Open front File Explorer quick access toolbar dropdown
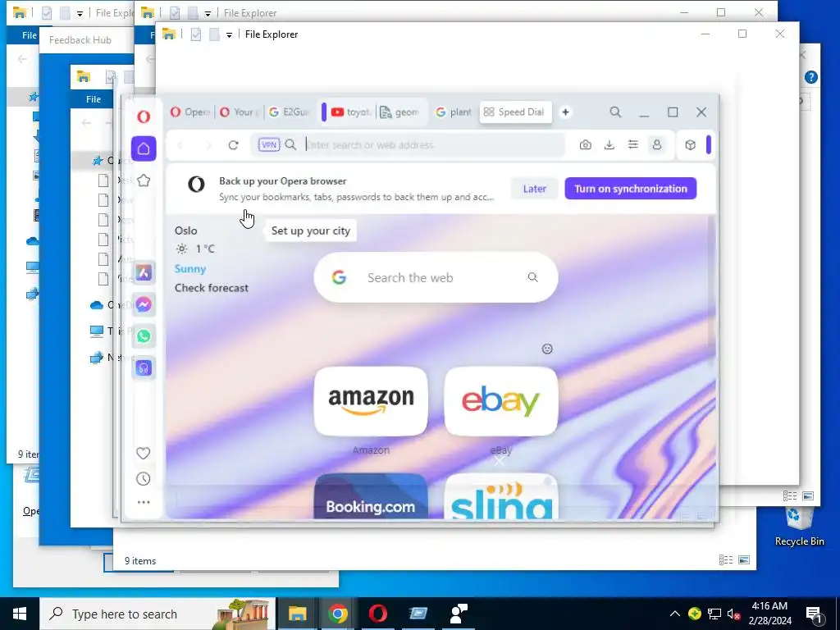Image resolution: width=840 pixels, height=630 pixels. pyautogui.click(x=229, y=34)
